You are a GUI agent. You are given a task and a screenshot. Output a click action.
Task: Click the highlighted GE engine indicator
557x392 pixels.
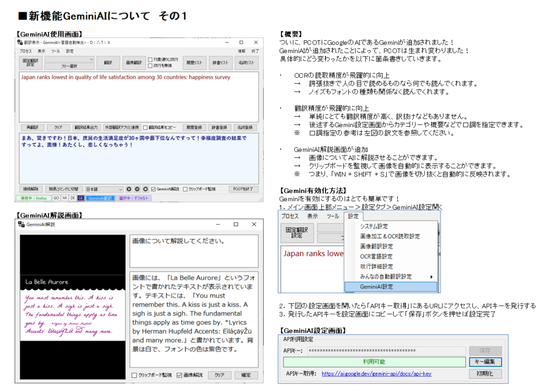coord(81,198)
